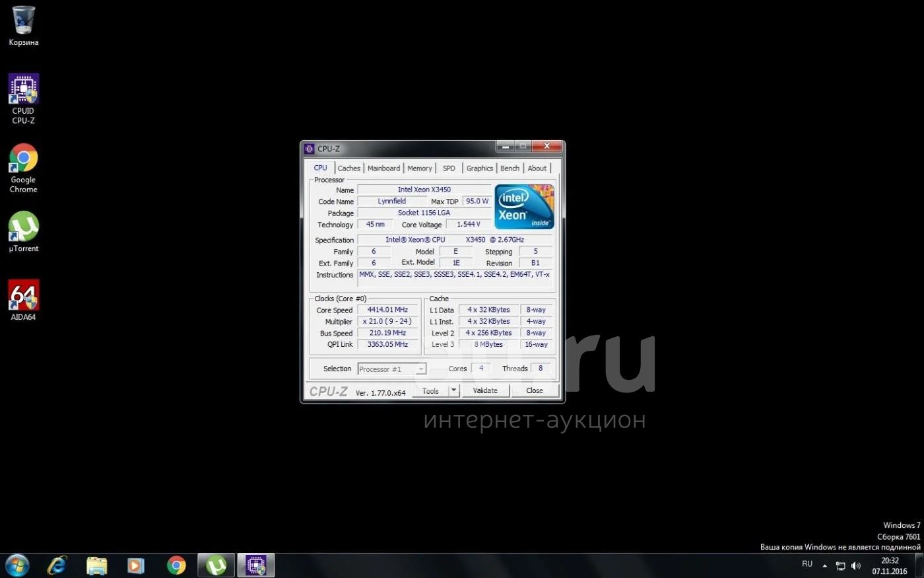
Task: Open Chrome from the taskbar
Action: tap(176, 565)
